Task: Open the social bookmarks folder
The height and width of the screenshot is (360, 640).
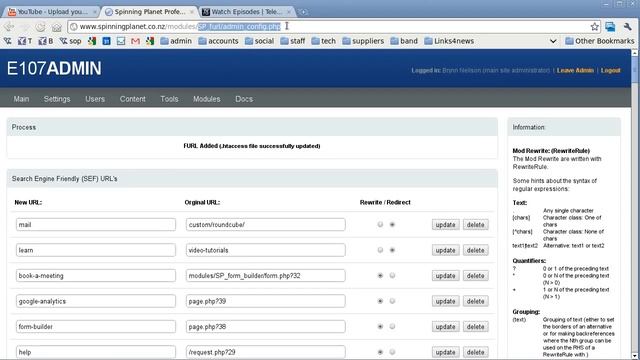Action: [260, 41]
